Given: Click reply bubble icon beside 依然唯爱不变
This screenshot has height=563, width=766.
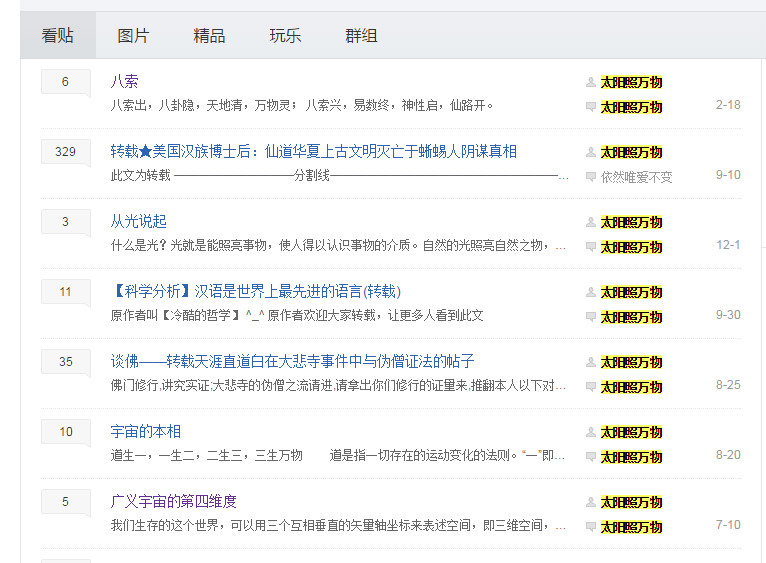Looking at the screenshot, I should 591,176.
